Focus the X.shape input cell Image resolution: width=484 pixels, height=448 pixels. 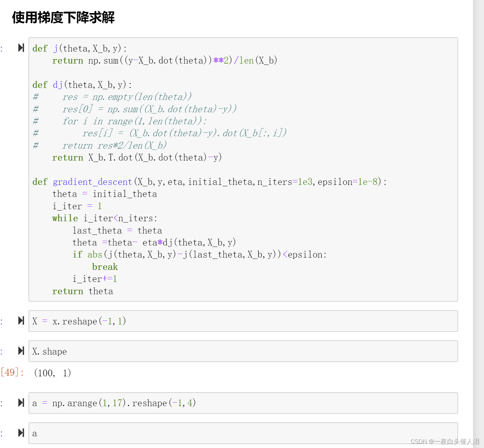click(243, 351)
